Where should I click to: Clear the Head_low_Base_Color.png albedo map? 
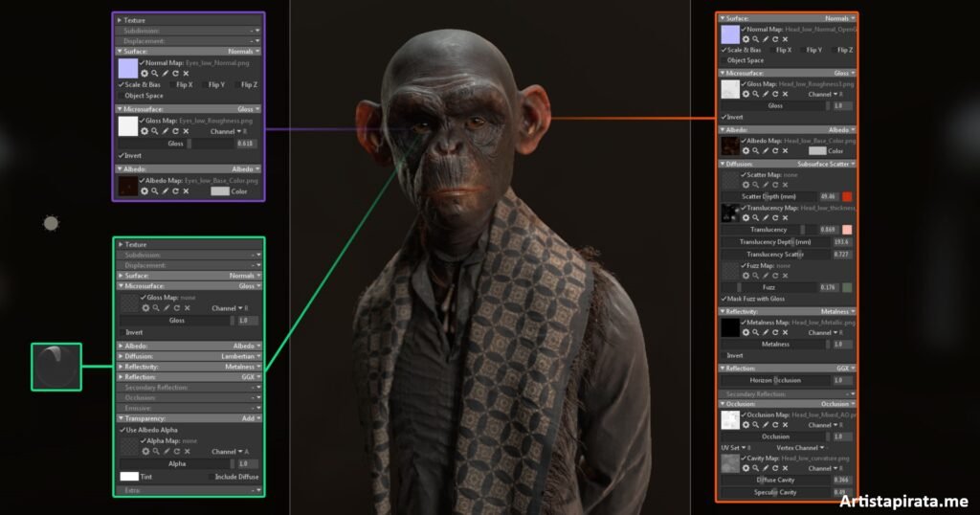pyautogui.click(x=785, y=150)
